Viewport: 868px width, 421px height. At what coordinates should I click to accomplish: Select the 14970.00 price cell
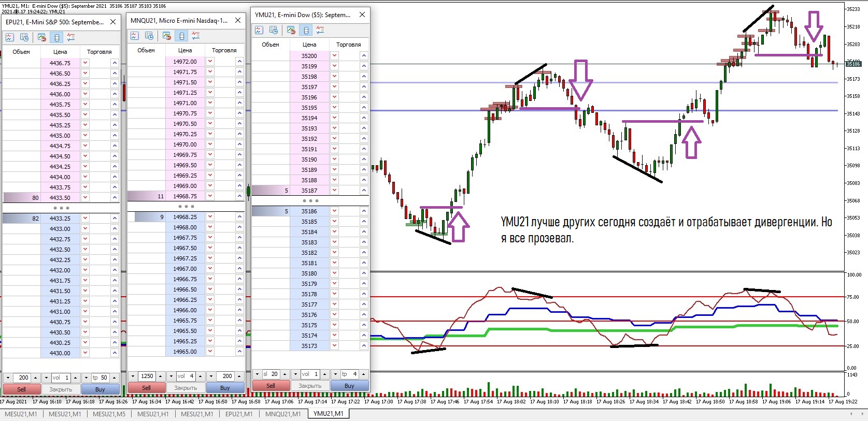click(x=185, y=144)
